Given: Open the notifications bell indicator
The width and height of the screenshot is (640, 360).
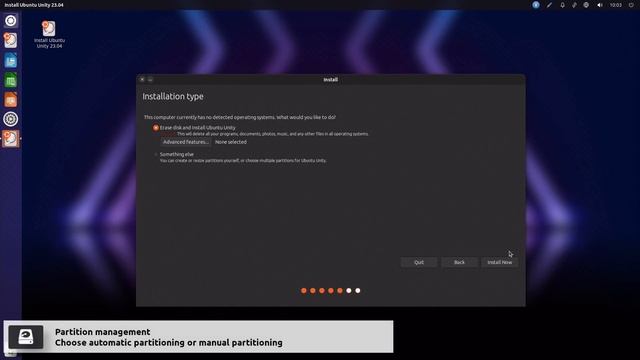Looking at the screenshot, I should pos(562,5).
